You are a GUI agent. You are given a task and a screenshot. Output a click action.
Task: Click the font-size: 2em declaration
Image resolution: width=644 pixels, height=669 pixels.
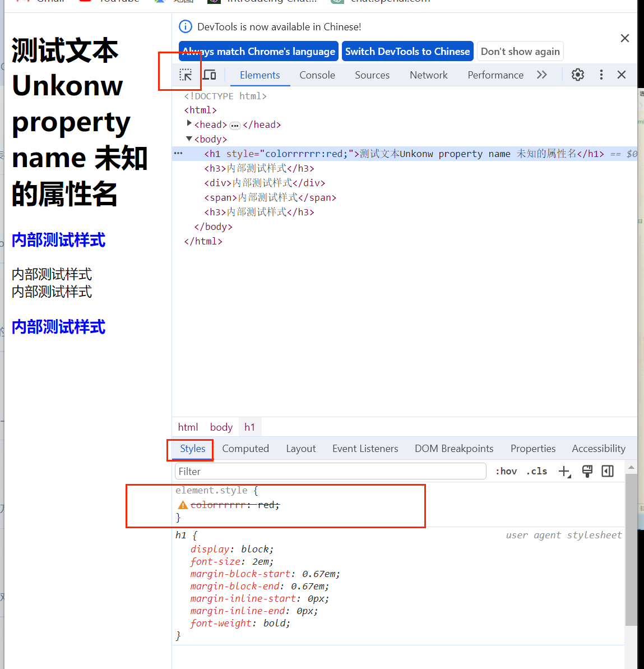pyautogui.click(x=231, y=561)
